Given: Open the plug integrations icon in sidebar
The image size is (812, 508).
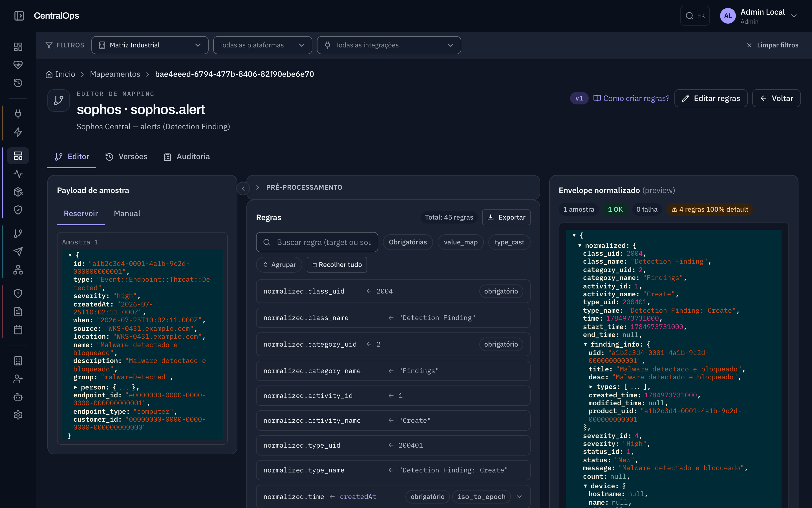Looking at the screenshot, I should 18,114.
